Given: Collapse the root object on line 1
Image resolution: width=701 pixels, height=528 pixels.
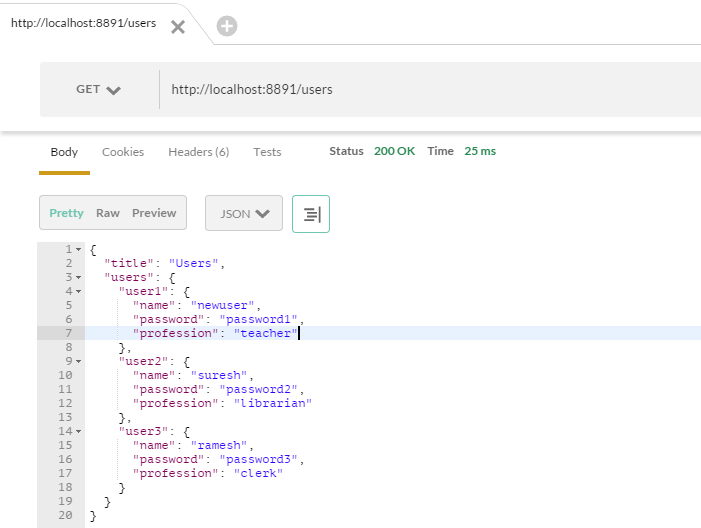Looking at the screenshot, I should click(x=78, y=249).
